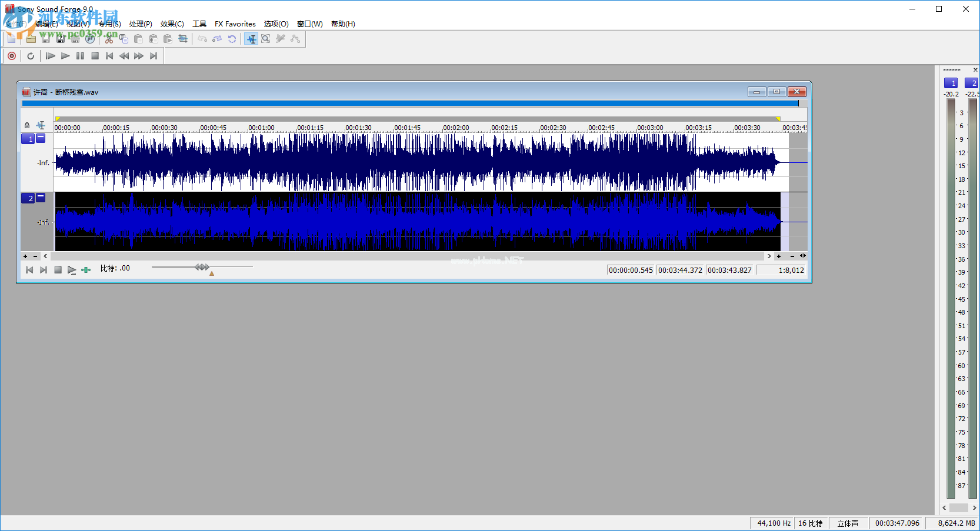Click the Copy toolbar icon
The height and width of the screenshot is (531, 980).
point(124,39)
